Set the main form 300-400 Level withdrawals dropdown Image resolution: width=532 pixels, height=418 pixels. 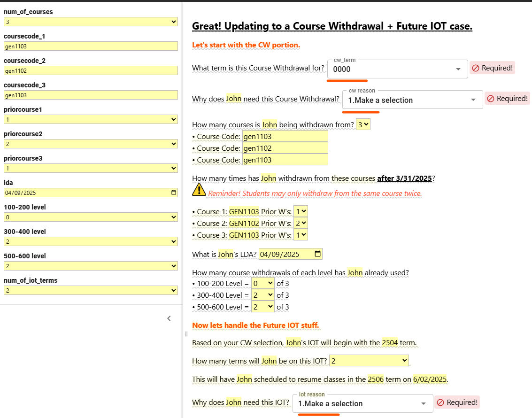coord(263,295)
